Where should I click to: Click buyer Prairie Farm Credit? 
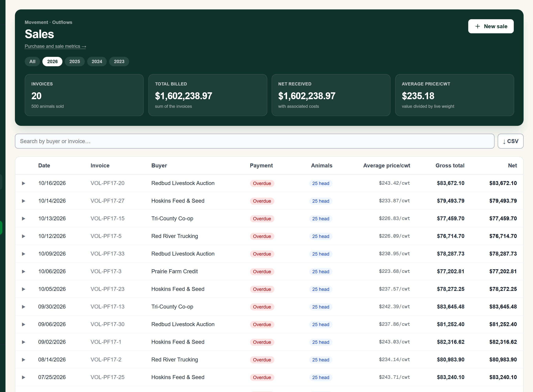(175, 271)
